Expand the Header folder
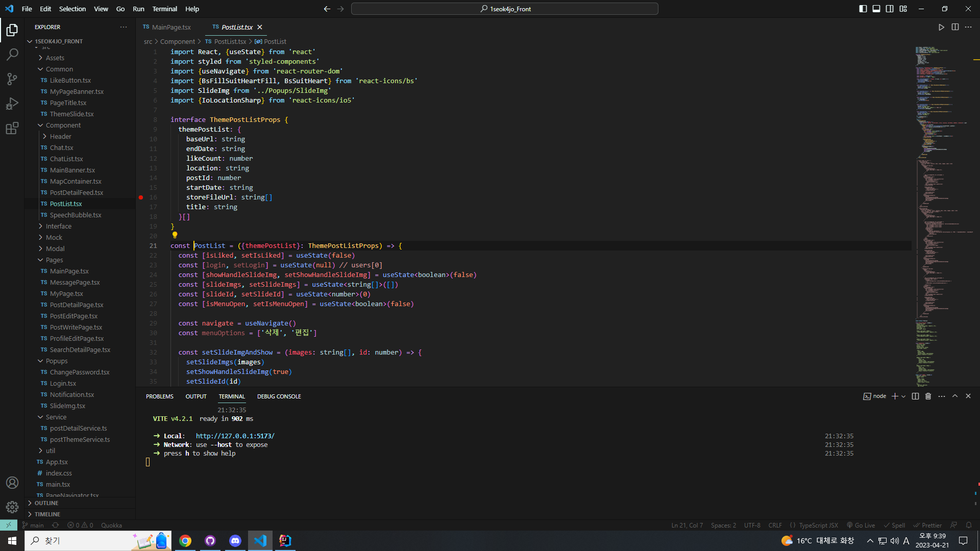The height and width of the screenshot is (551, 980). pyautogui.click(x=60, y=136)
